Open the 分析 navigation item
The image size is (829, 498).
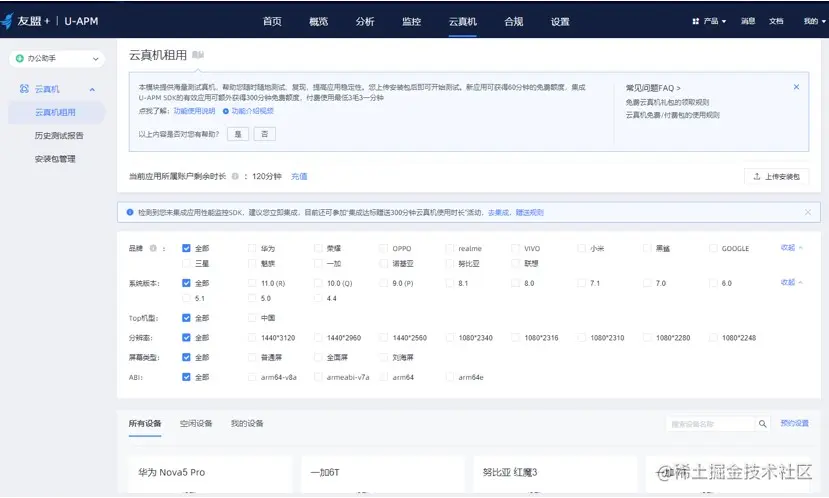[x=365, y=21]
